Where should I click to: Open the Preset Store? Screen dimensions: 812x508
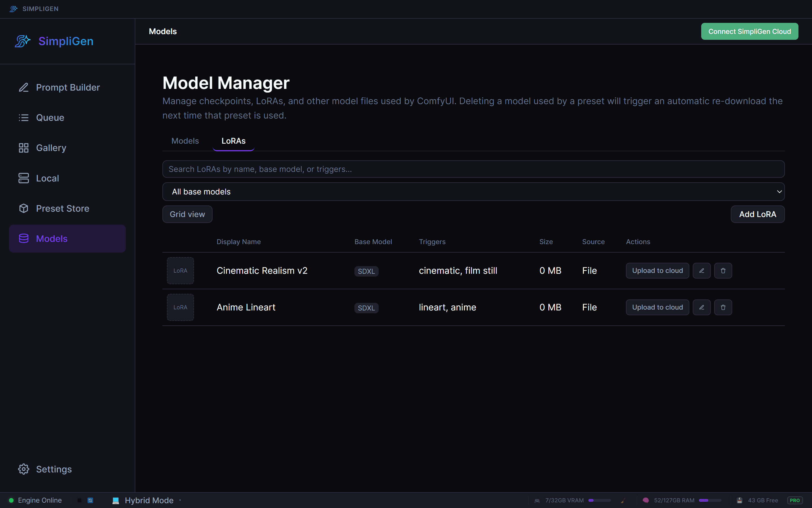tap(67, 208)
